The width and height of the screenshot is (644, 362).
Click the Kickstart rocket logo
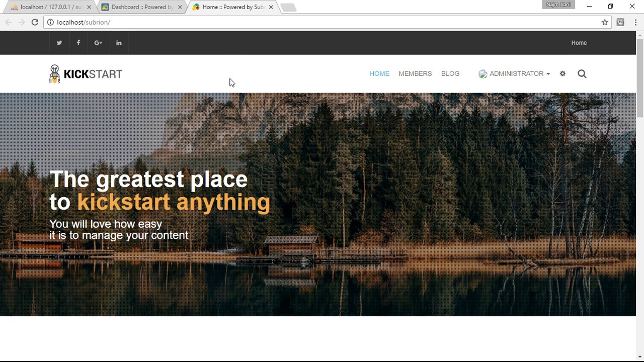pos(54,74)
